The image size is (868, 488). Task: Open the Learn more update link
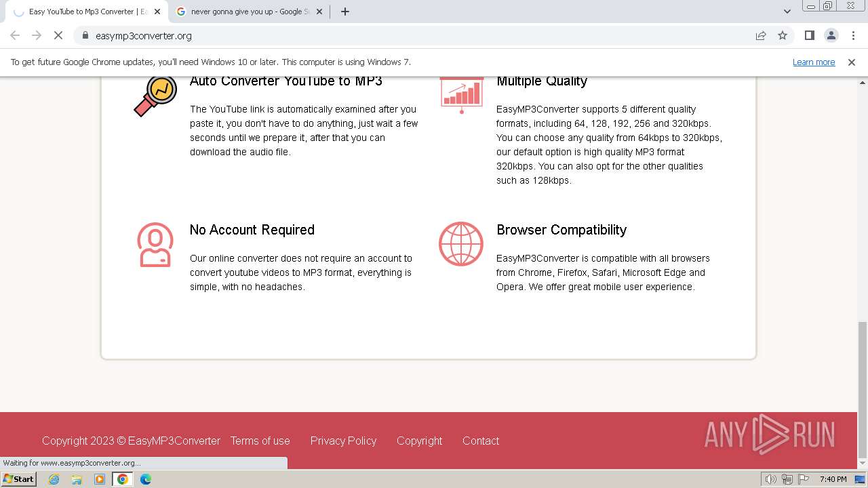click(x=814, y=62)
